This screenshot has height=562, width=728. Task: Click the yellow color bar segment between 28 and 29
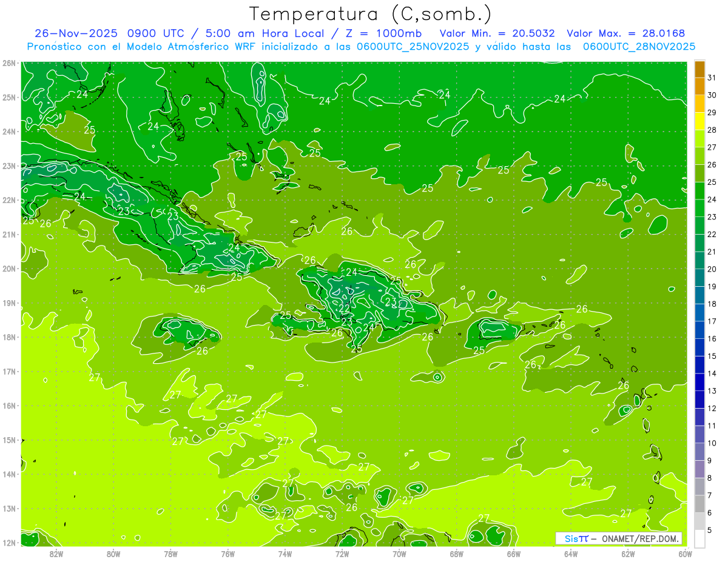click(699, 121)
